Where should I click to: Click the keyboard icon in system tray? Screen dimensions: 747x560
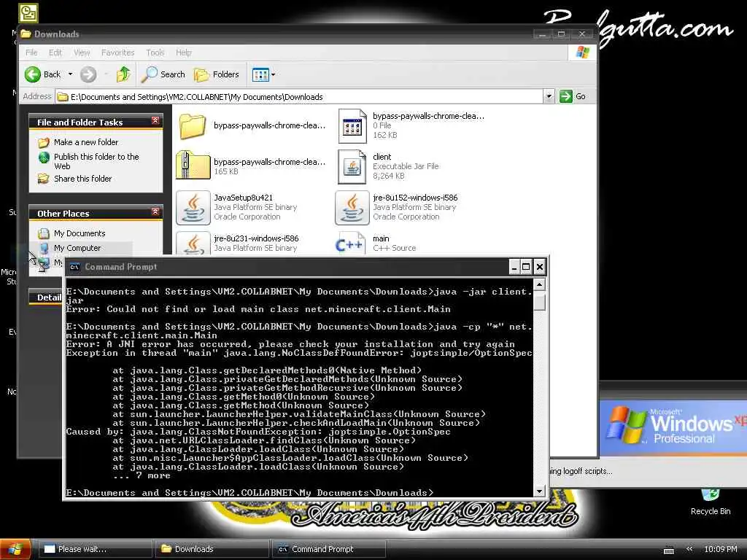(669, 550)
